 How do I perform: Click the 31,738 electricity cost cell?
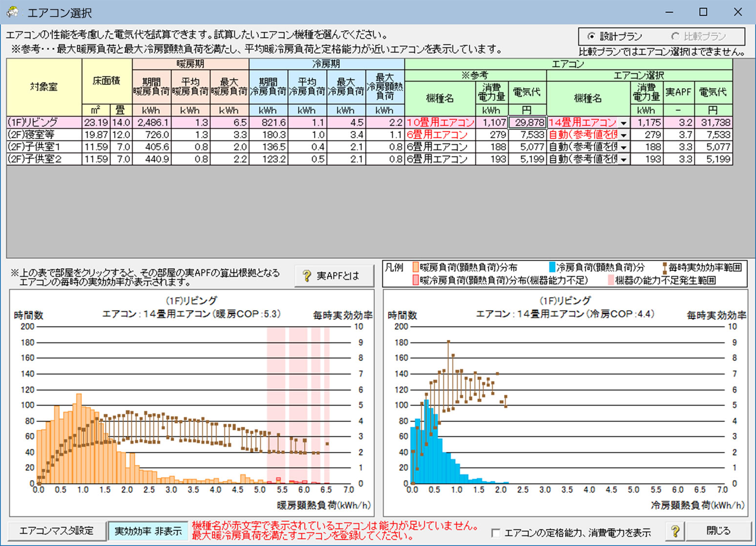713,123
